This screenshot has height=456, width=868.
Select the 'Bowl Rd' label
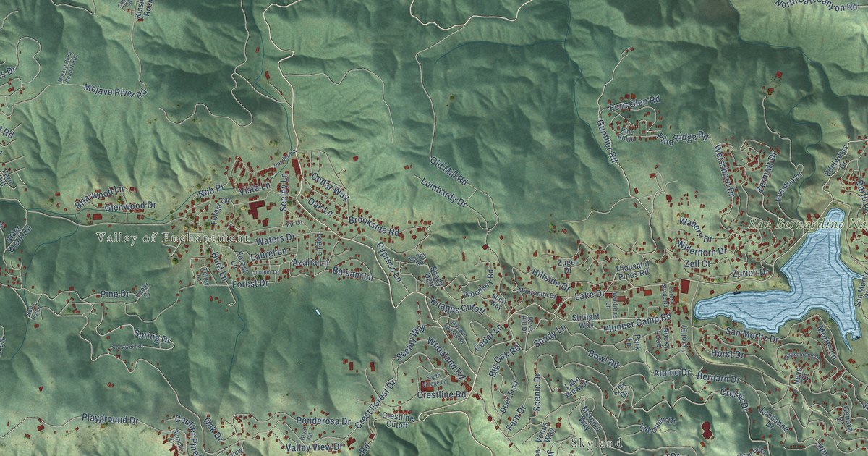coord(604,358)
